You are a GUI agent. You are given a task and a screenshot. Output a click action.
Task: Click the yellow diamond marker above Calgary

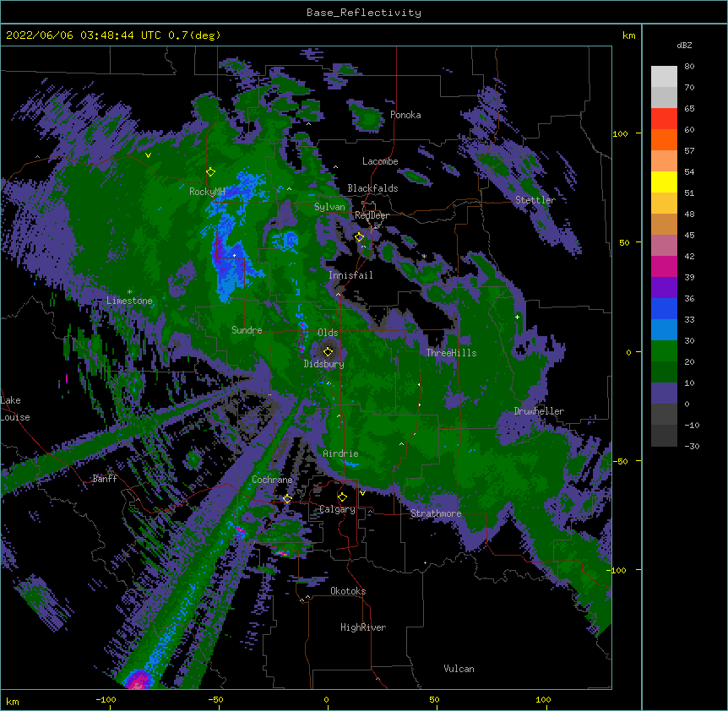click(x=342, y=497)
